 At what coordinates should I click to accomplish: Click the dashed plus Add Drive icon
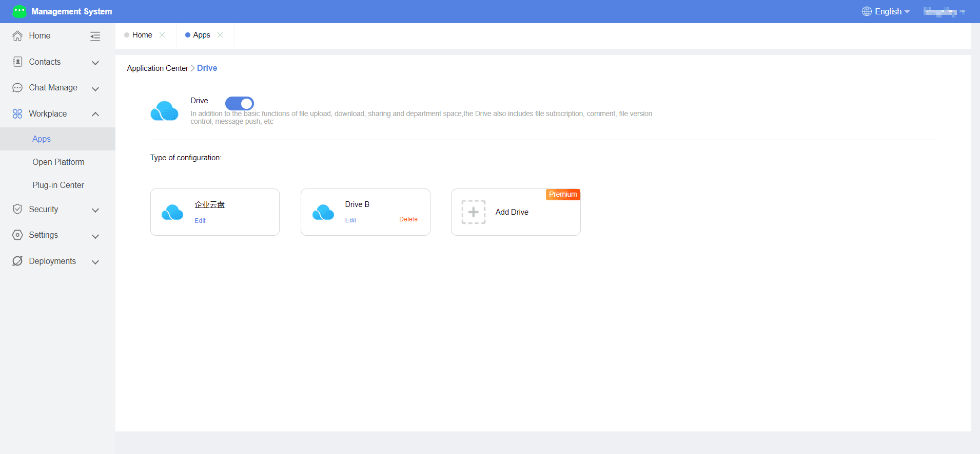click(473, 212)
